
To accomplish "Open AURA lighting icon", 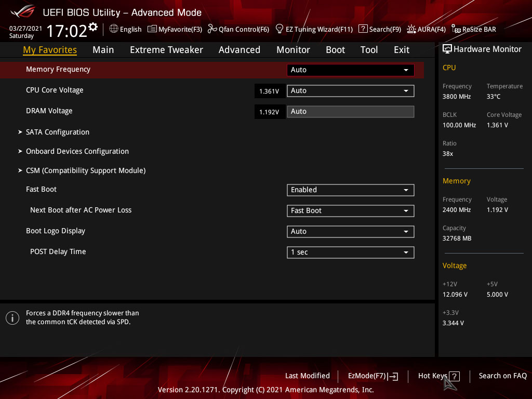I will point(411,29).
